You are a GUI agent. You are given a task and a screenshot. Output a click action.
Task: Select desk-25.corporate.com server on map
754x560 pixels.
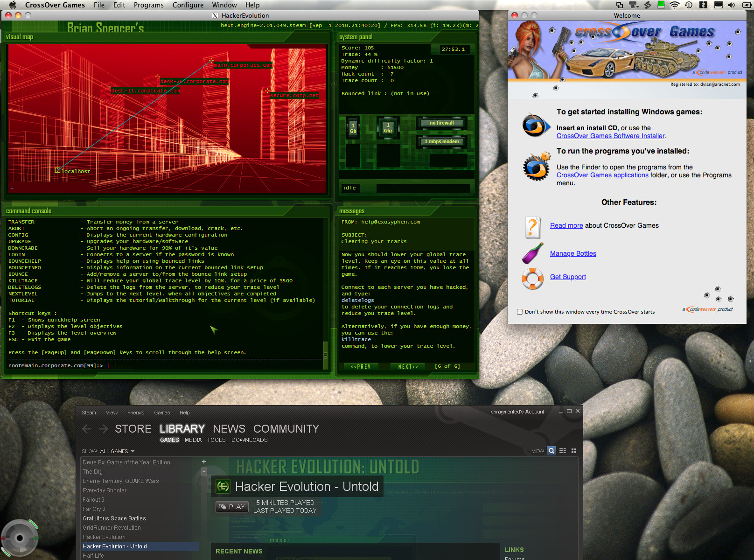tap(194, 81)
